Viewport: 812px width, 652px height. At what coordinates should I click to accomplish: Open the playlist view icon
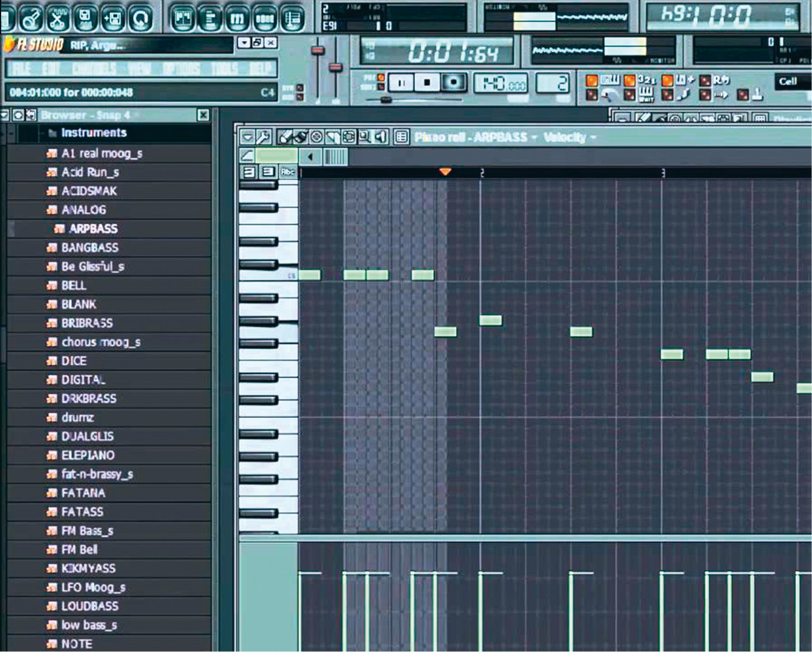[183, 18]
